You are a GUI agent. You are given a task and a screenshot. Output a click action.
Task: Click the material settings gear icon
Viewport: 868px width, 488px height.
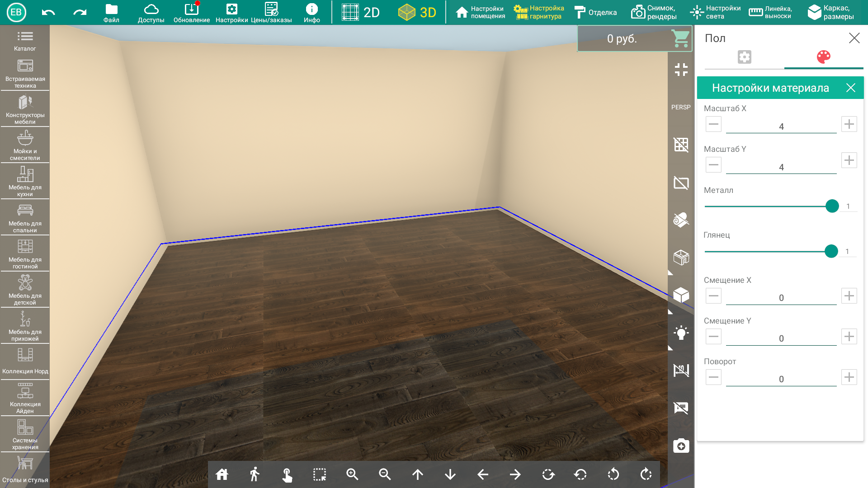point(744,57)
